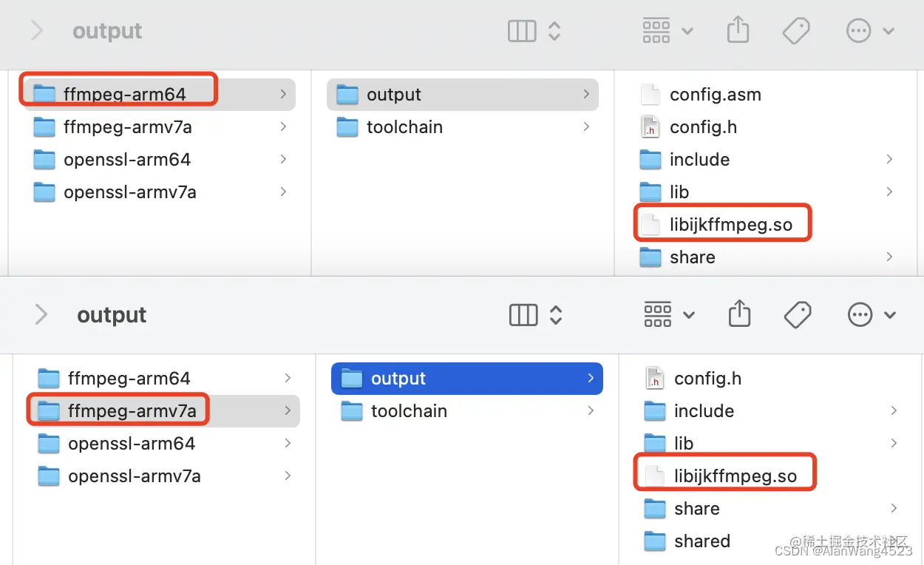
Task: Select the toolchain folder in bottom window
Action: pyautogui.click(x=408, y=411)
